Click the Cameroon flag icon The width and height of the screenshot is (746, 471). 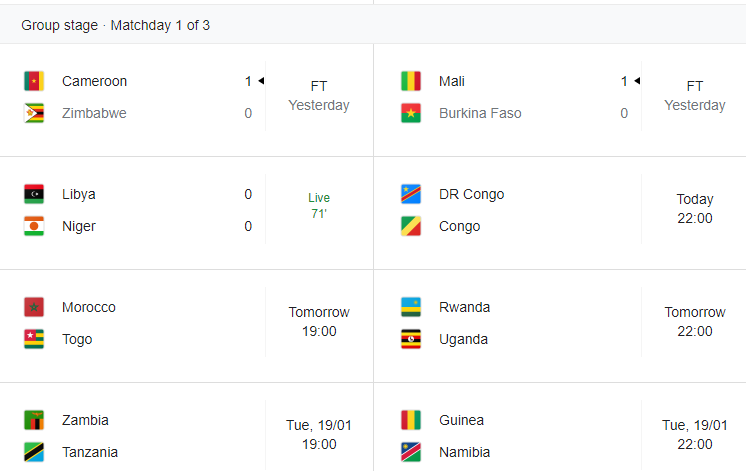pos(34,81)
